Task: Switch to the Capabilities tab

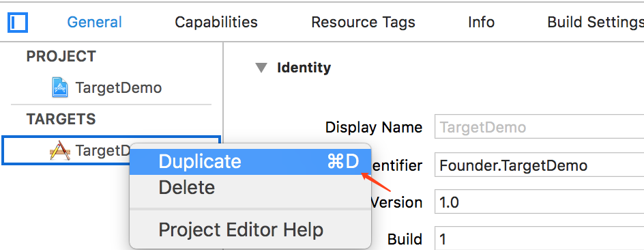Action: coord(216,23)
